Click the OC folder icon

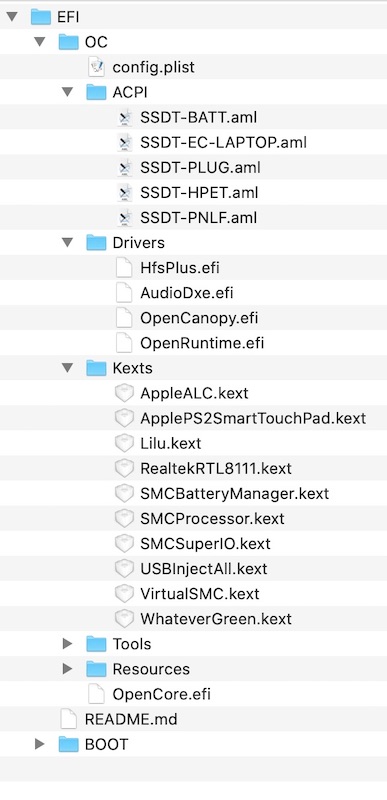tap(68, 42)
